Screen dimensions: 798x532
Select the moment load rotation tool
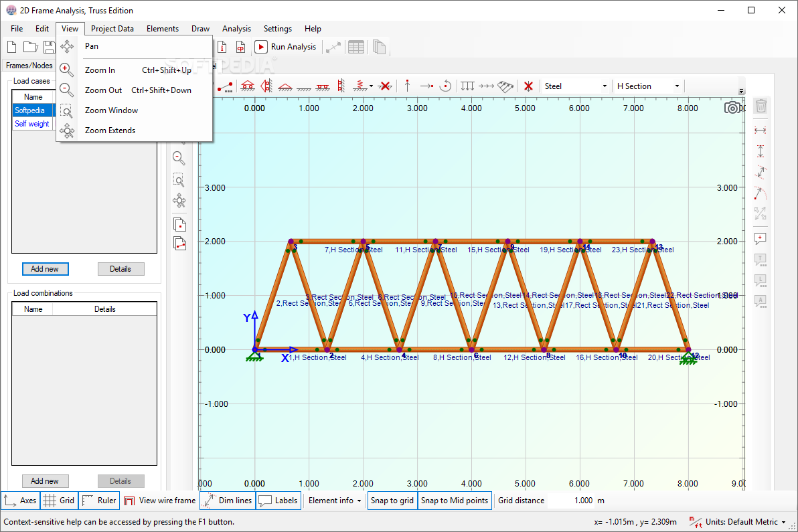(x=445, y=86)
